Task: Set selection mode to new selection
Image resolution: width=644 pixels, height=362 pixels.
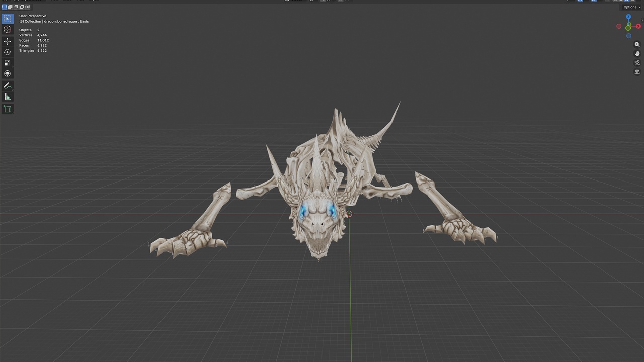Action: 4,7
